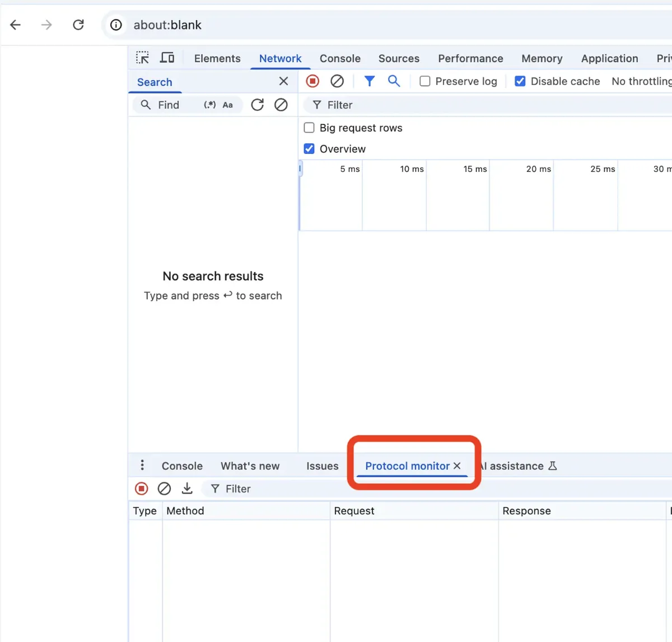672x642 pixels.
Task: Open the drawer three-dot more menu
Action: tap(142, 465)
